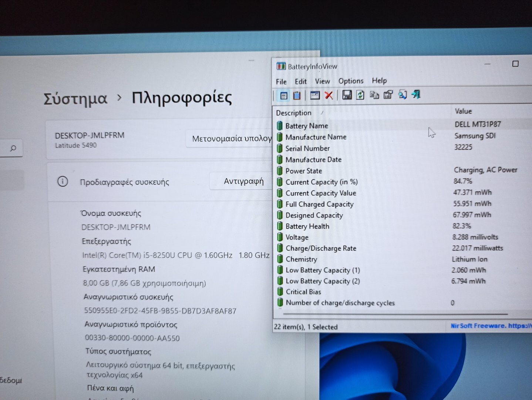This screenshot has height=400, width=532.
Task: Open the Help menu in BatteryInfoView
Action: 379,80
